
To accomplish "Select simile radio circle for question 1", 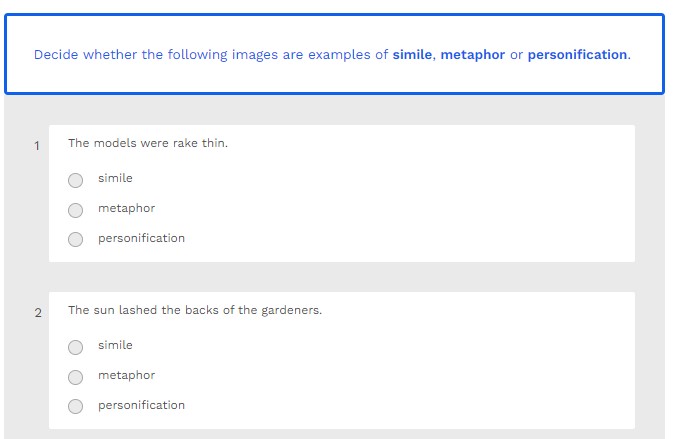I will [76, 180].
